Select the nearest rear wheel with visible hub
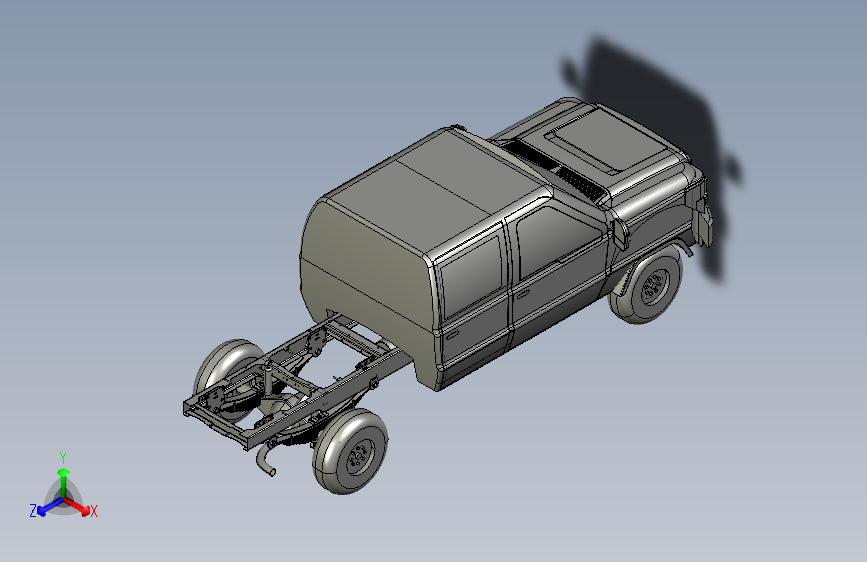Screen dimensions: 867x562 (351, 451)
